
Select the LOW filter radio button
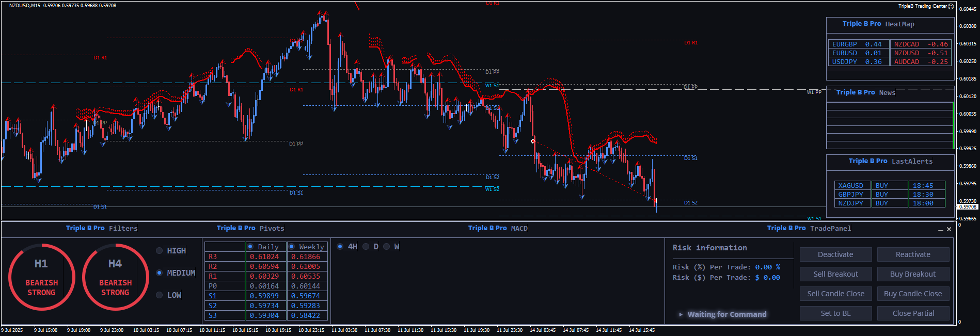pyautogui.click(x=160, y=295)
